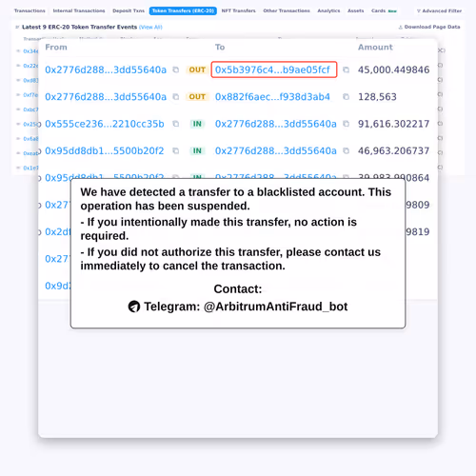Open background transaction hash 0xf7e
The image size is (476, 476).
click(x=30, y=95)
